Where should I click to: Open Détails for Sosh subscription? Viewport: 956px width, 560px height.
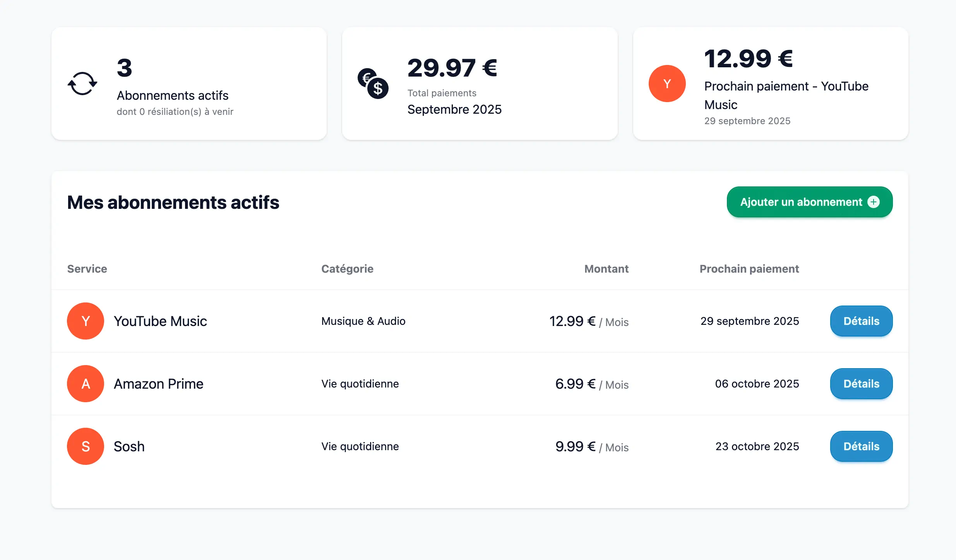click(x=861, y=446)
